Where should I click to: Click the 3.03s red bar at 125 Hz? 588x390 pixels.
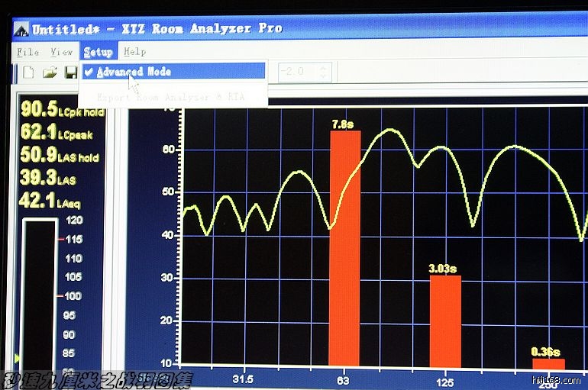444,321
